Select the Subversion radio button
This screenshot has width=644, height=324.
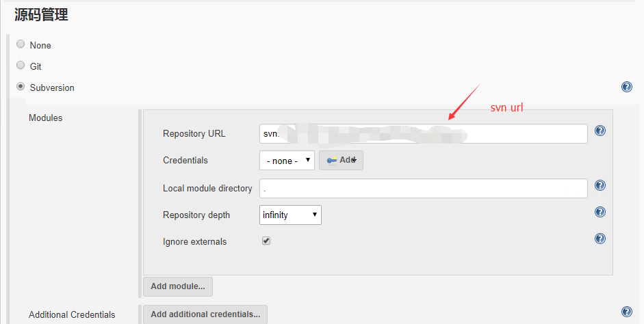21,87
